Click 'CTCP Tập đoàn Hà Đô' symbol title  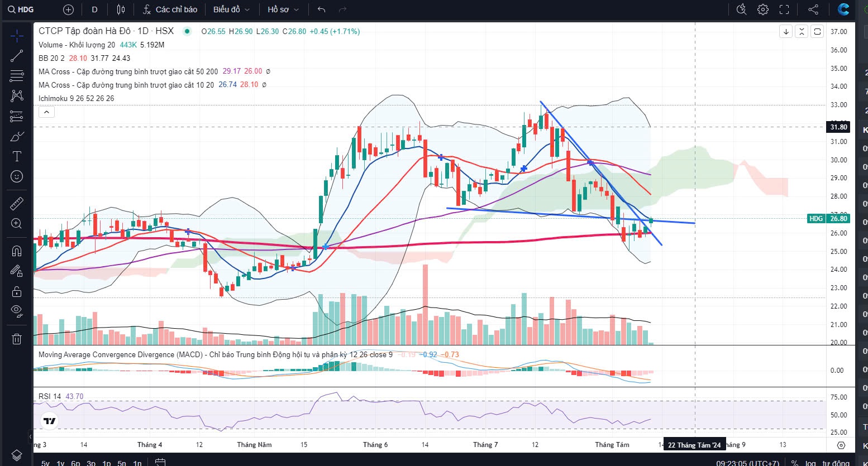coord(84,31)
